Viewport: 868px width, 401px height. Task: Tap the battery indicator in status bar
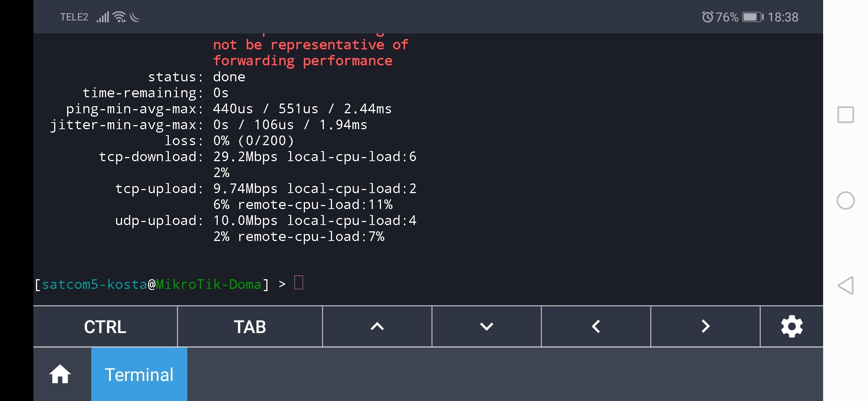click(x=753, y=17)
